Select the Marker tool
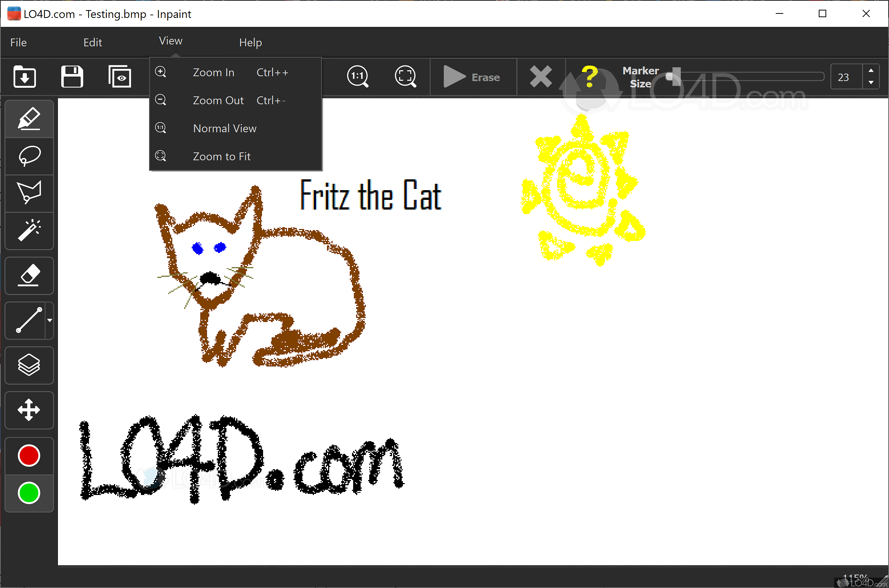Screen dimensions: 889x588 (29, 118)
